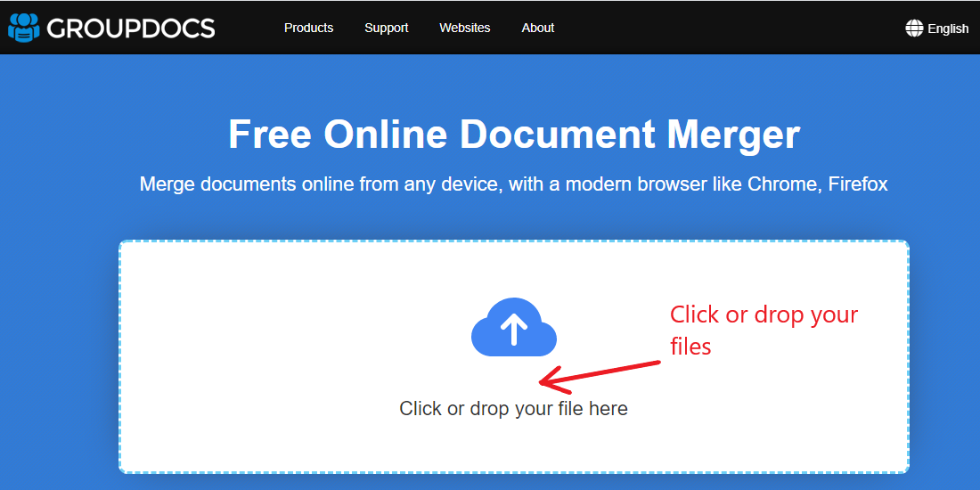The width and height of the screenshot is (980, 490).
Task: Click the 'Merge documents online' subtitle text
Action: click(x=513, y=184)
